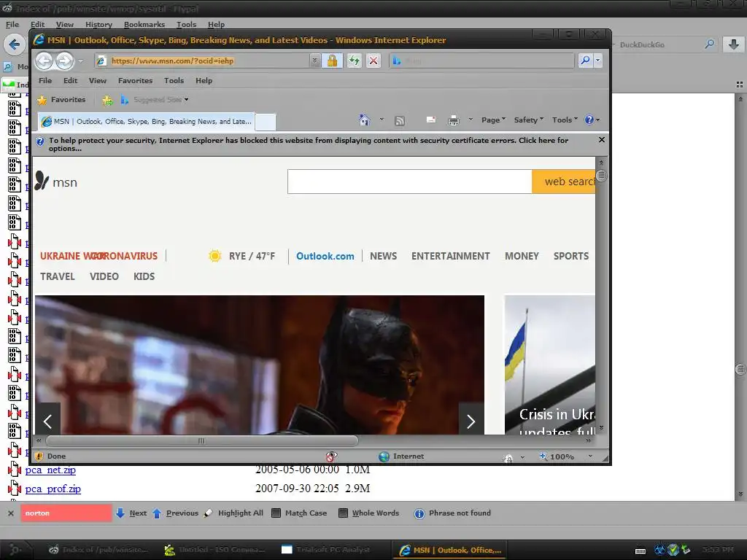This screenshot has width=747, height=560.
Task: Click the security information bar message
Action: (x=309, y=144)
